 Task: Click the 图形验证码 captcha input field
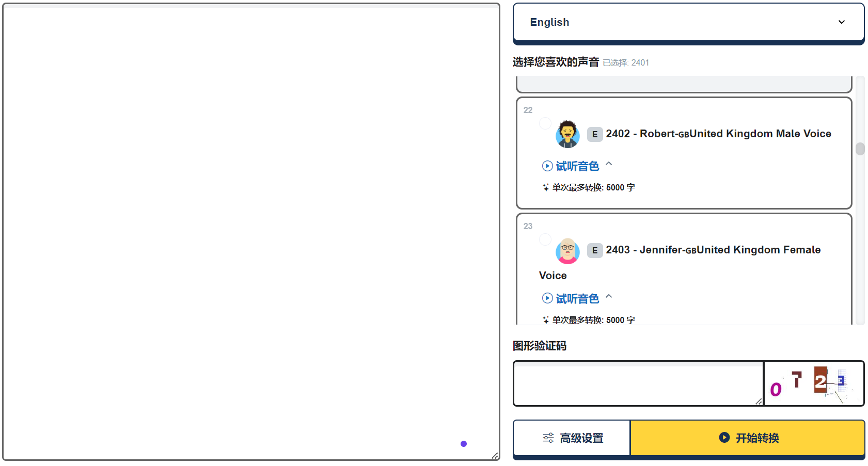(x=637, y=383)
